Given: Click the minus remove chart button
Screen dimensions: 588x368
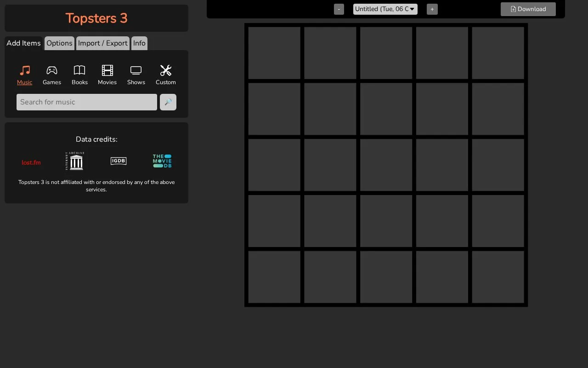Looking at the screenshot, I should [339, 9].
